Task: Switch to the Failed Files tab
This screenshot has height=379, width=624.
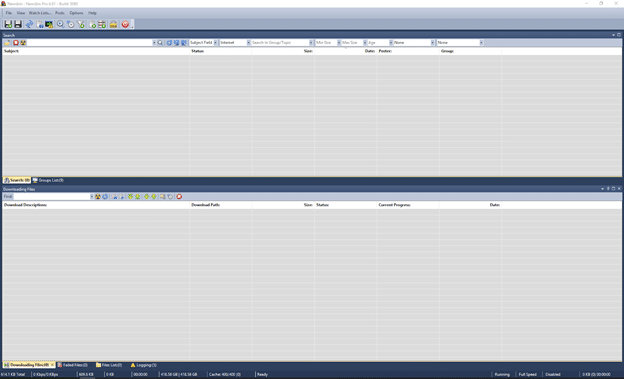Action: click(72, 365)
